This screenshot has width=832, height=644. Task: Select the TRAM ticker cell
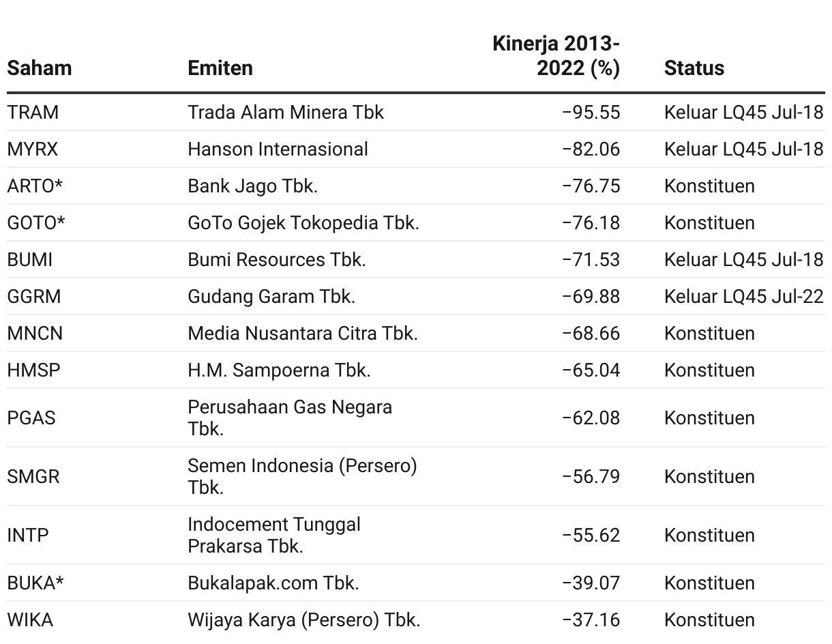(x=33, y=112)
